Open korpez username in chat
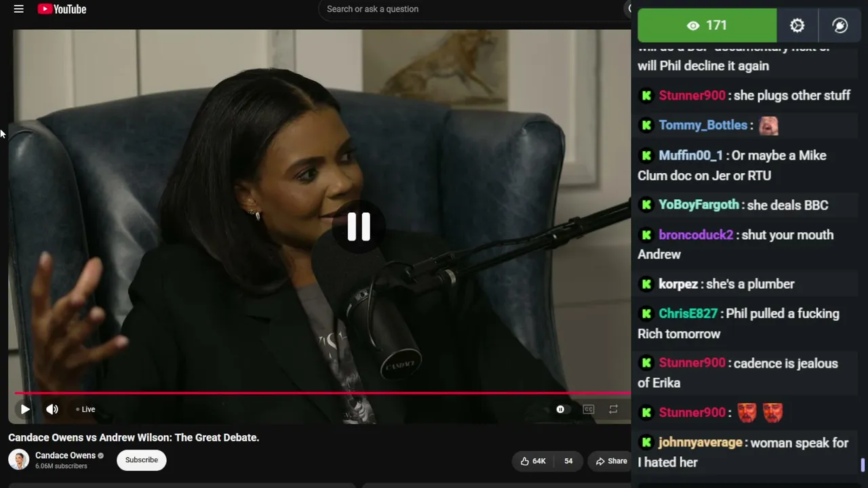Image resolution: width=868 pixels, height=488 pixels. pyautogui.click(x=678, y=284)
